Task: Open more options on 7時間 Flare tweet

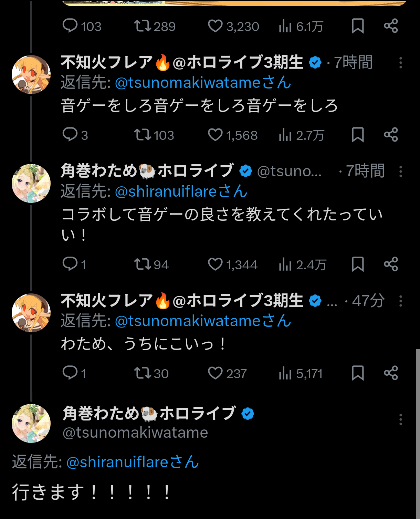Action: [x=400, y=63]
